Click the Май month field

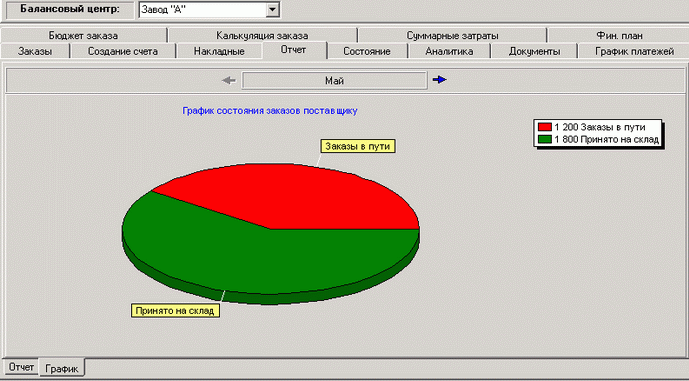(334, 80)
